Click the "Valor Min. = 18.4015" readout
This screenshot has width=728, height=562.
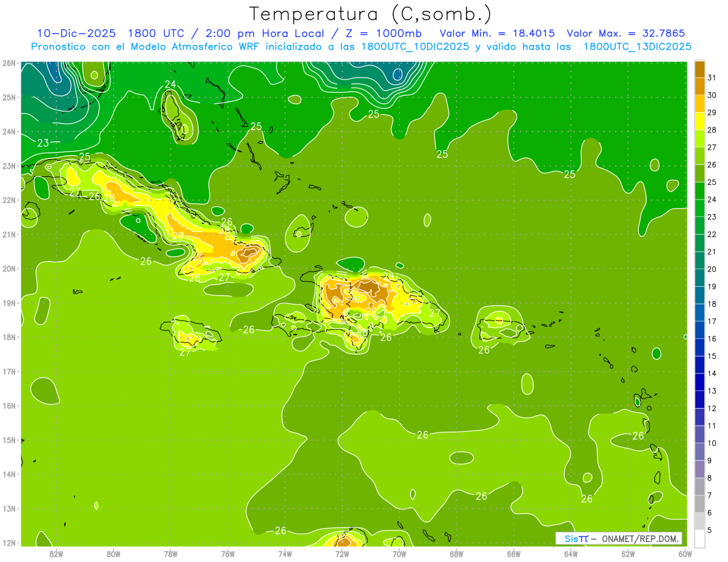point(497,33)
